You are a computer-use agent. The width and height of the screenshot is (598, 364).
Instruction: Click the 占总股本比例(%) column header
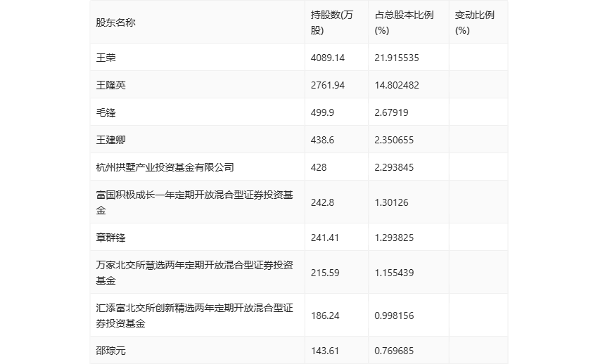coord(404,22)
